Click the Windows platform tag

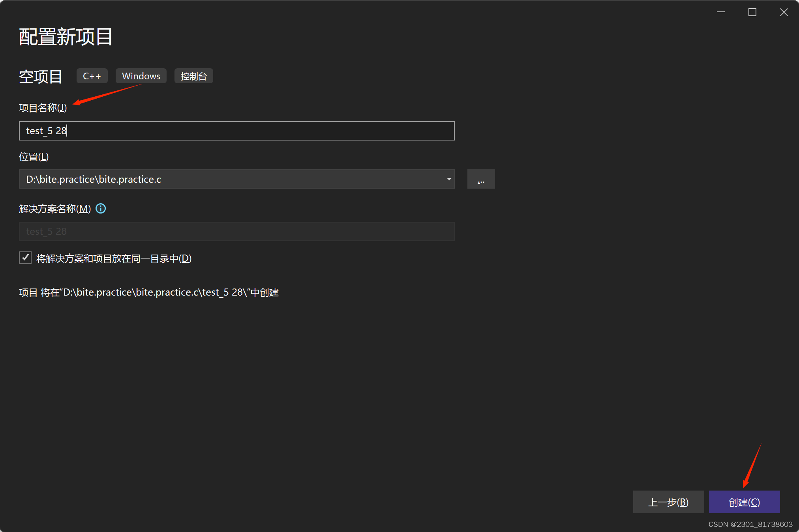[141, 76]
